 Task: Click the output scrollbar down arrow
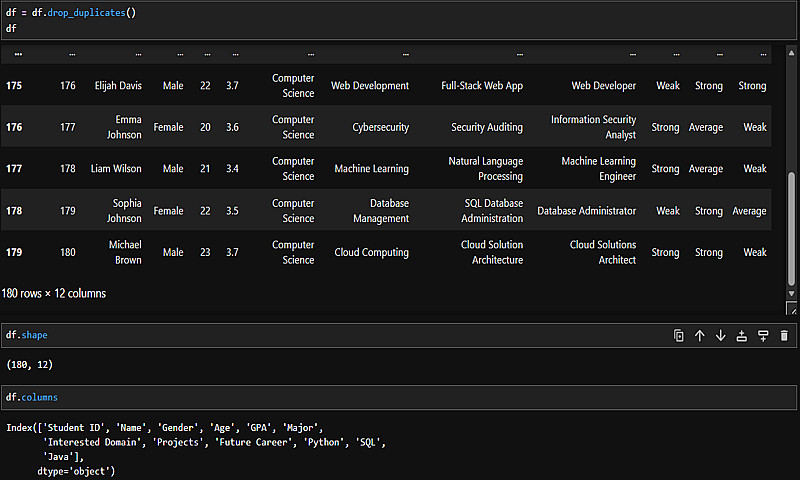(x=792, y=292)
